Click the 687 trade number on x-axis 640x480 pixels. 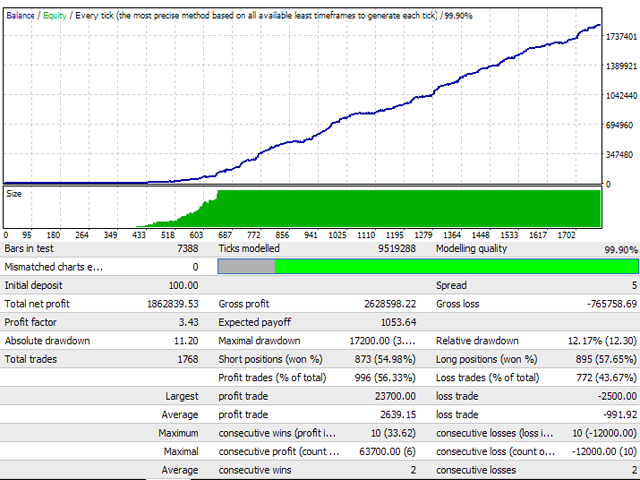click(225, 235)
